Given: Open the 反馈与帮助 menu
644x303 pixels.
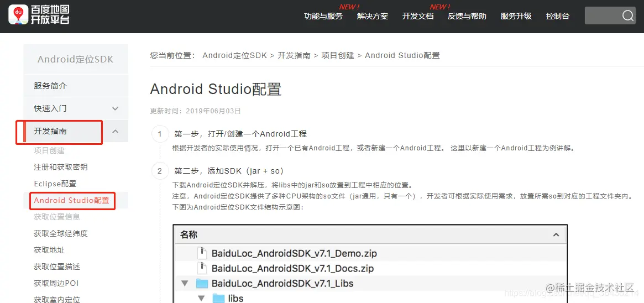Looking at the screenshot, I should (467, 17).
